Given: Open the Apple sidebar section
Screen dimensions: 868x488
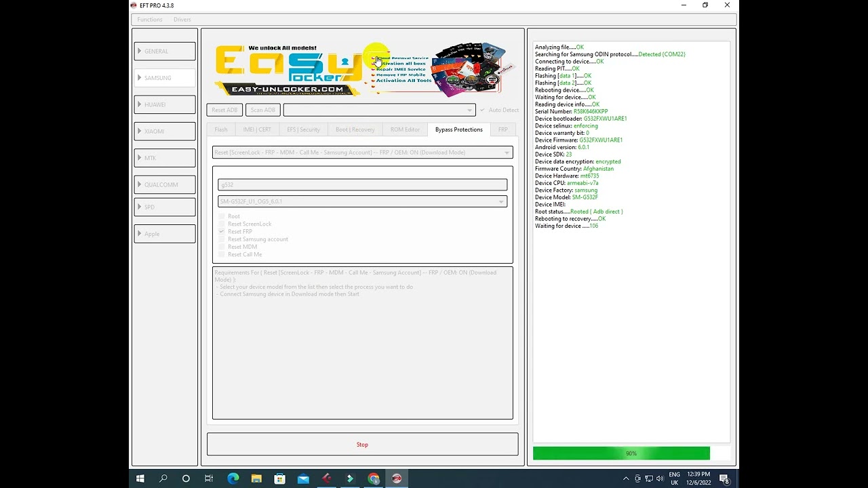Looking at the screenshot, I should (165, 234).
